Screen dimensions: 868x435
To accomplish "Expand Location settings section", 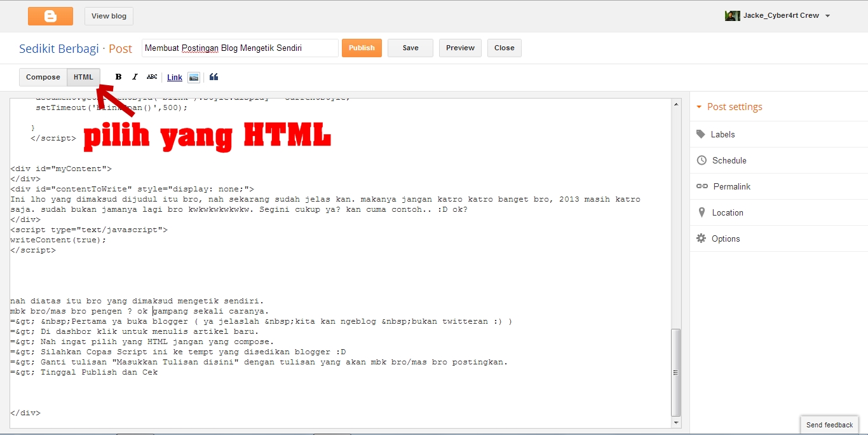I will coord(778,212).
